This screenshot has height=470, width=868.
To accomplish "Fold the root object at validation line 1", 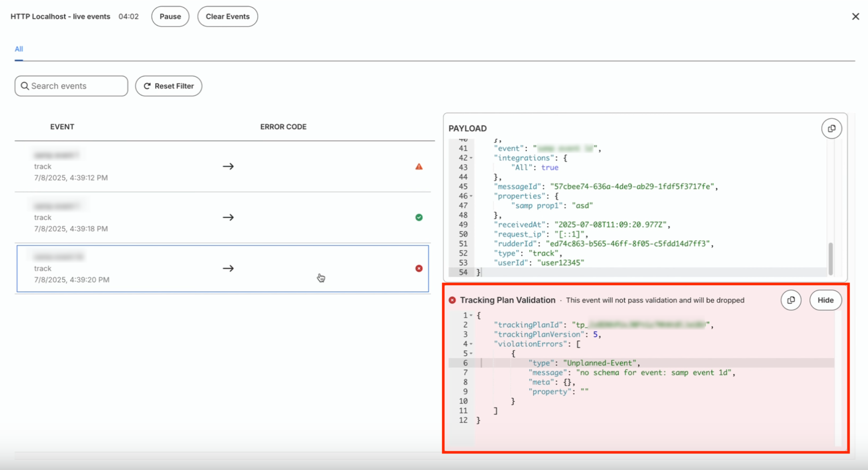I will 471,315.
